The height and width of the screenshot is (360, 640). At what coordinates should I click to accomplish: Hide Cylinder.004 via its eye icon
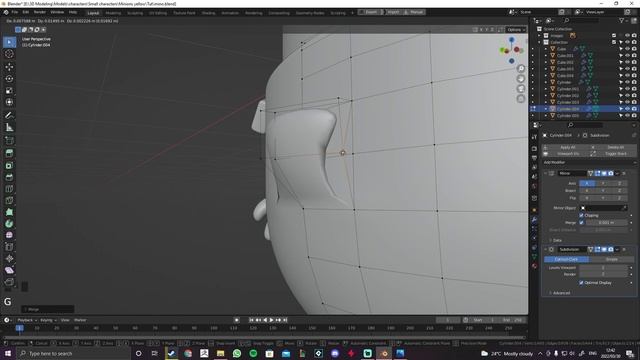(x=627, y=109)
